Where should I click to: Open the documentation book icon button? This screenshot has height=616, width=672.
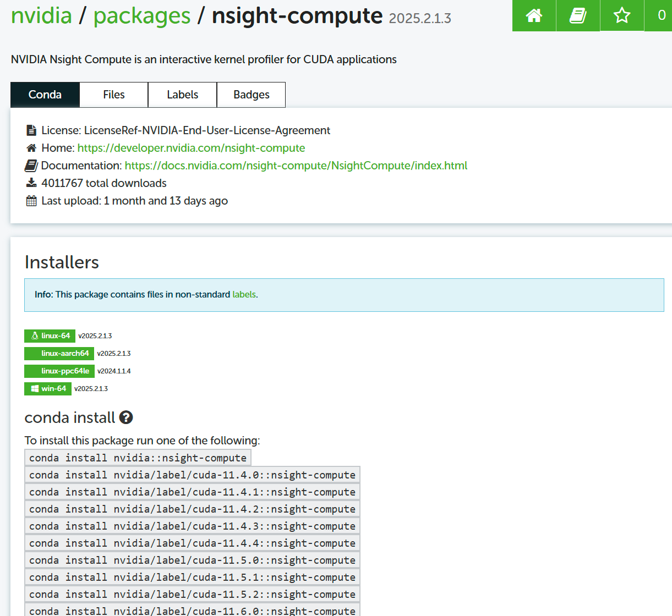click(578, 15)
